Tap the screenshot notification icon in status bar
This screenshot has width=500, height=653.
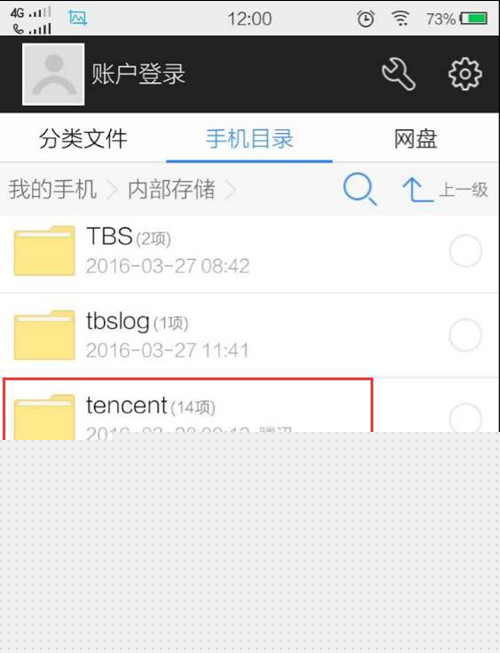78,18
